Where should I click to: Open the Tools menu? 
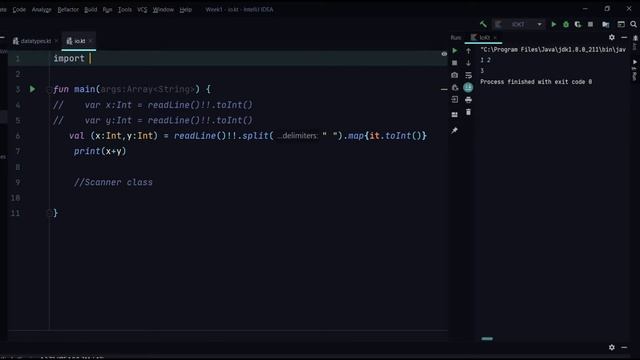[125, 9]
